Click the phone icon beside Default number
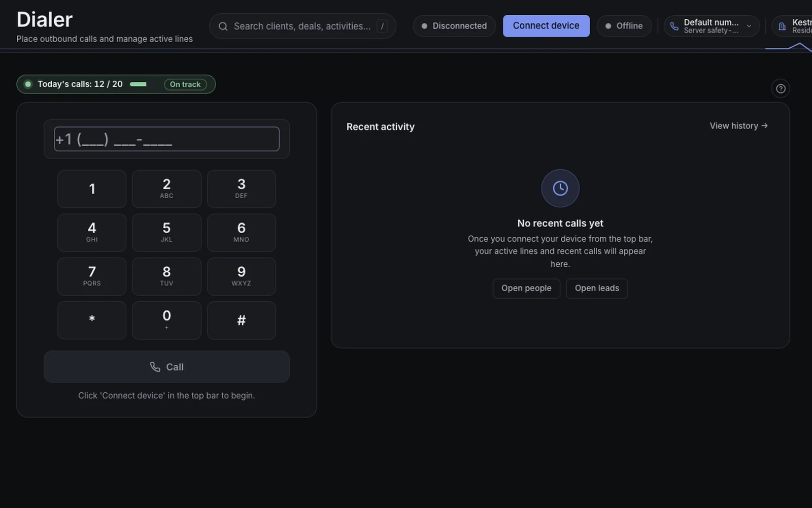The width and height of the screenshot is (812, 508). [674, 26]
